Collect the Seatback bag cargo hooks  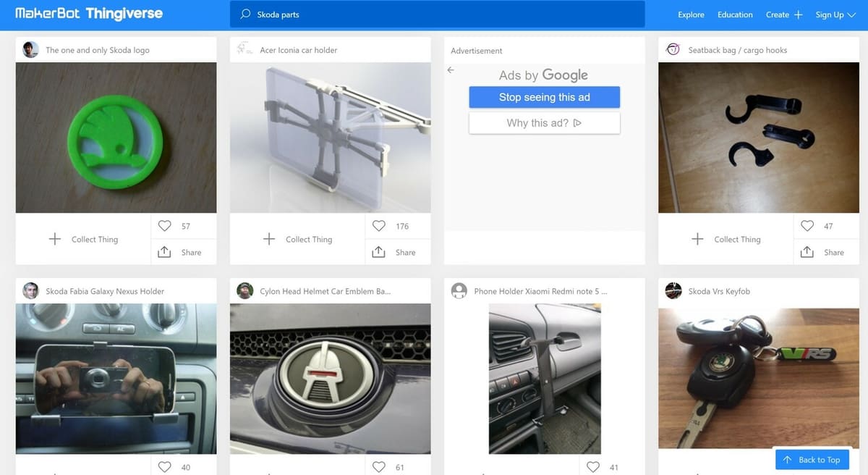point(726,239)
